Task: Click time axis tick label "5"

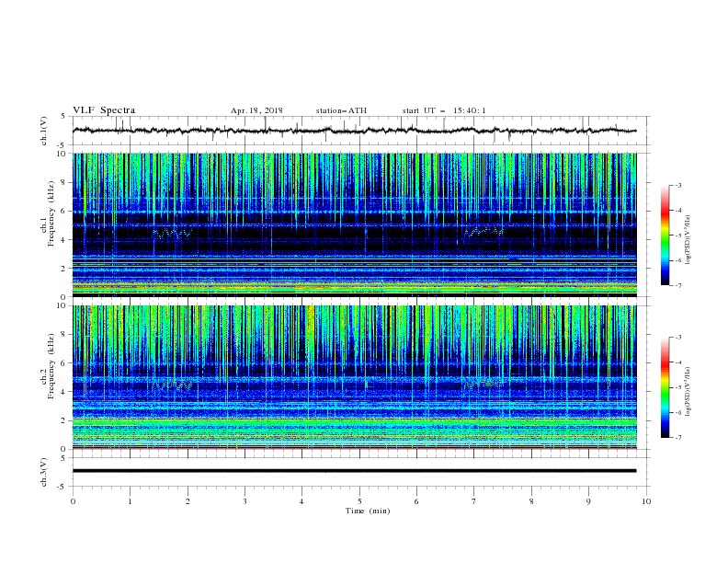Action: (x=359, y=501)
